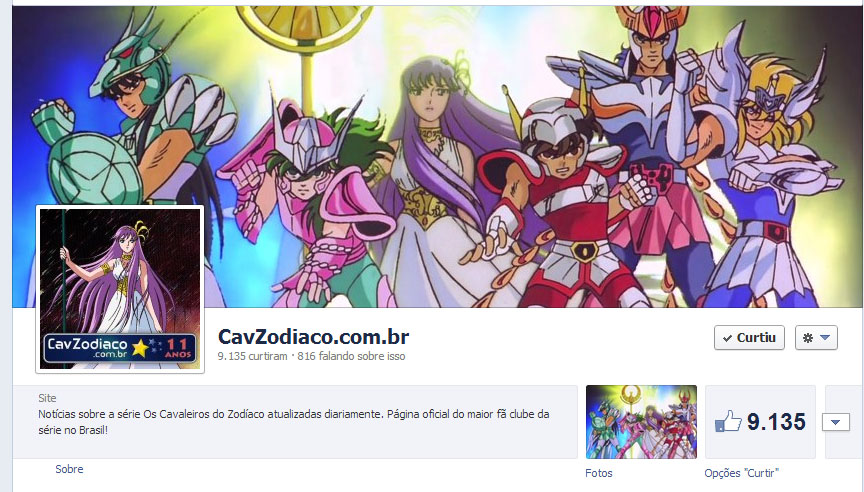Open the CavZodiaco profile picture
The width and height of the screenshot is (864, 492).
120,289
